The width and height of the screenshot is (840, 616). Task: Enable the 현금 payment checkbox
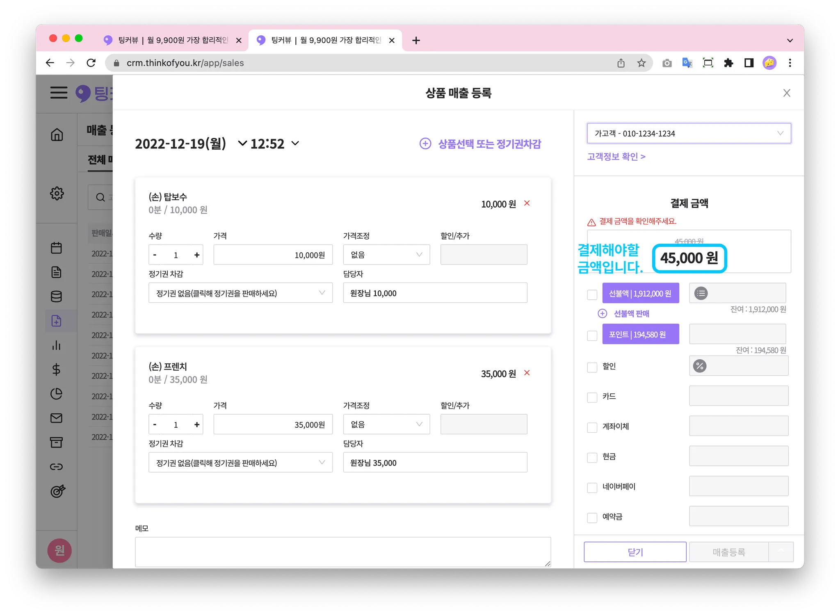click(592, 457)
